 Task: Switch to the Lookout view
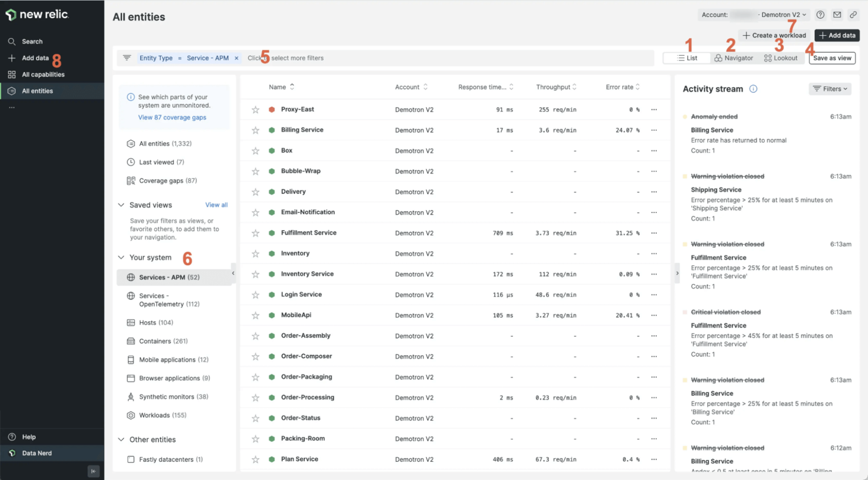point(781,58)
